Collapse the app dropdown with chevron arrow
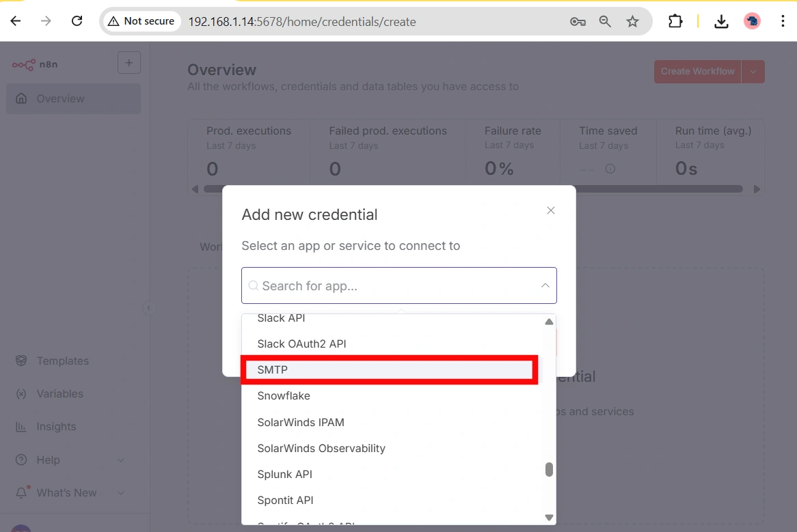Viewport: 797px width, 532px height. (545, 286)
